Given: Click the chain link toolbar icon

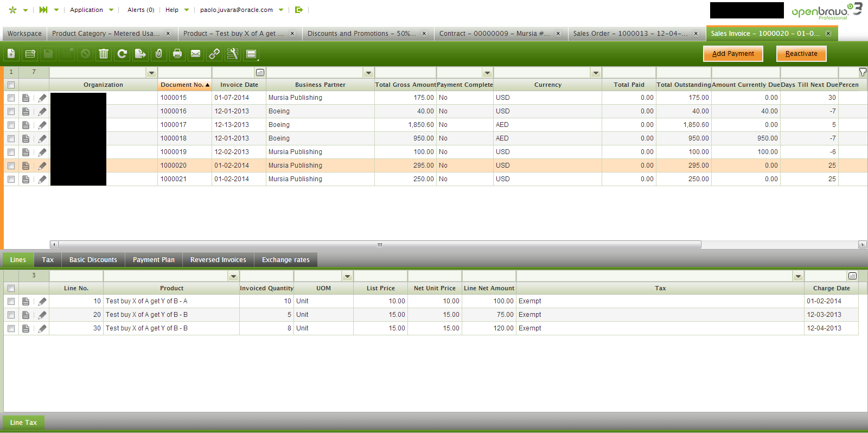Looking at the screenshot, I should [x=214, y=54].
